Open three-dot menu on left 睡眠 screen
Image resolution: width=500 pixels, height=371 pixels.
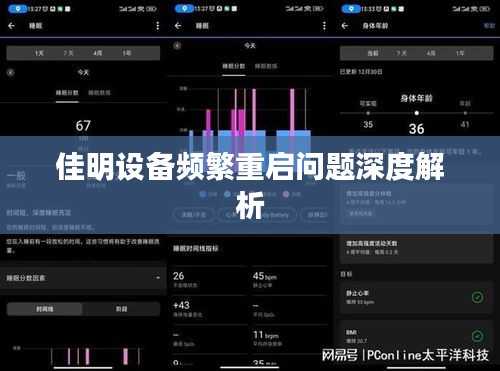click(158, 26)
